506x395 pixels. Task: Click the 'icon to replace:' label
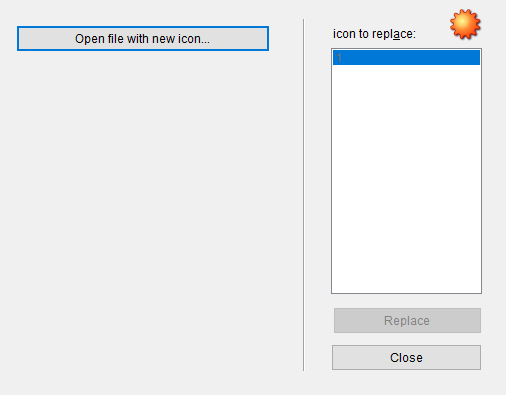(x=374, y=34)
